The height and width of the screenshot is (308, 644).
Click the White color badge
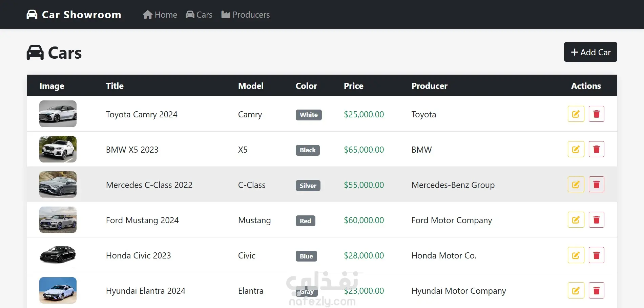pyautogui.click(x=309, y=115)
